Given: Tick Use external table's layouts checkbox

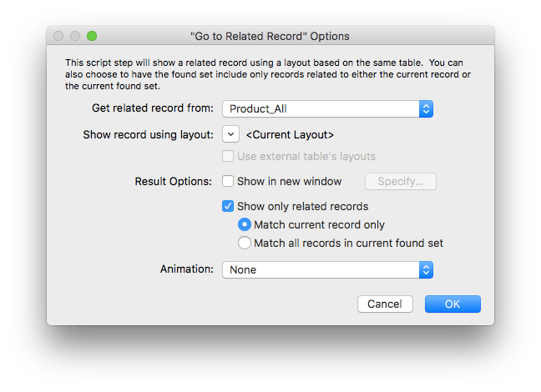Looking at the screenshot, I should click(228, 156).
